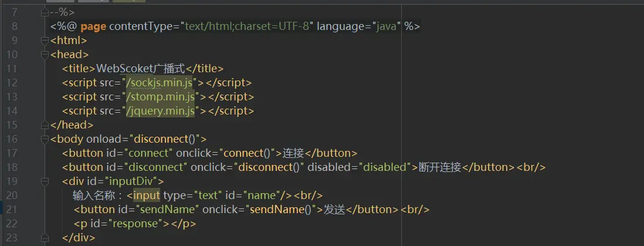Collapse the <html> fold marker on line 9

click(x=45, y=41)
